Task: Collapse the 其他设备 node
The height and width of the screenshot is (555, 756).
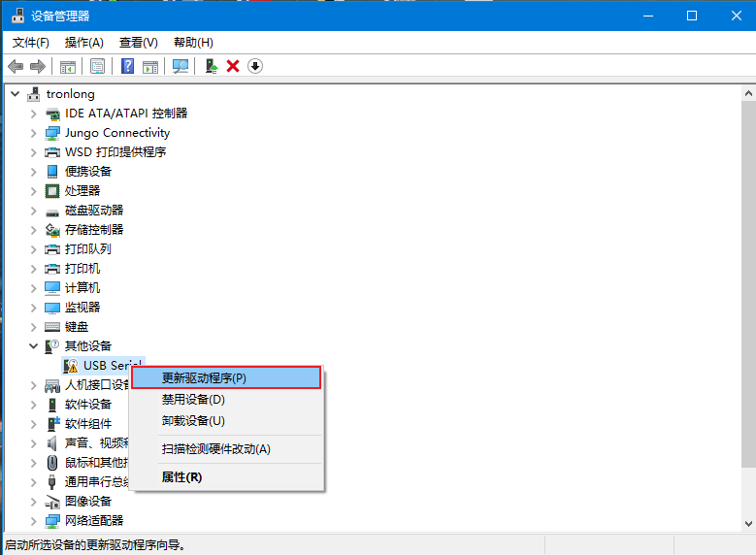Action: click(x=33, y=346)
